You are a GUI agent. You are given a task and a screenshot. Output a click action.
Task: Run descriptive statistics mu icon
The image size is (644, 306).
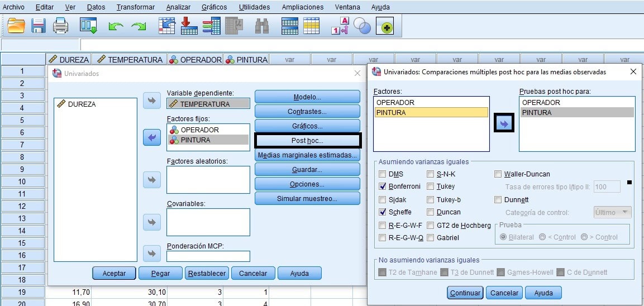[x=235, y=26]
